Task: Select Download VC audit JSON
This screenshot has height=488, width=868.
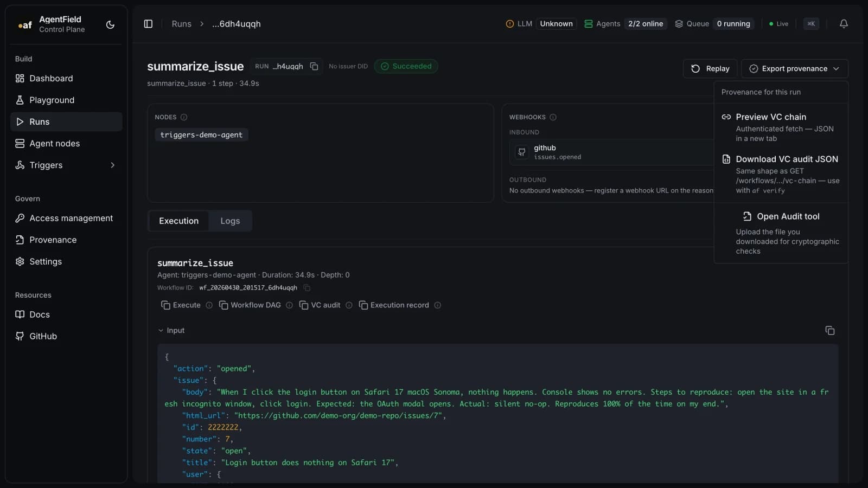Action: pyautogui.click(x=781, y=175)
